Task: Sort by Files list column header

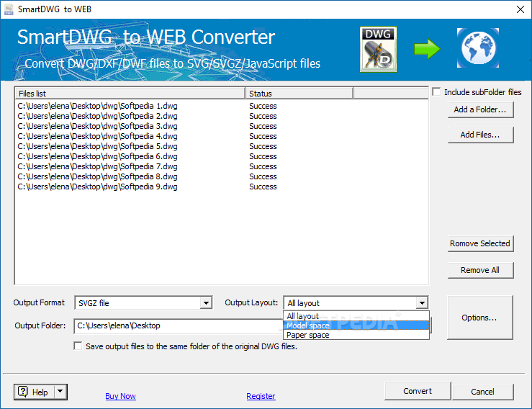Action: click(130, 94)
